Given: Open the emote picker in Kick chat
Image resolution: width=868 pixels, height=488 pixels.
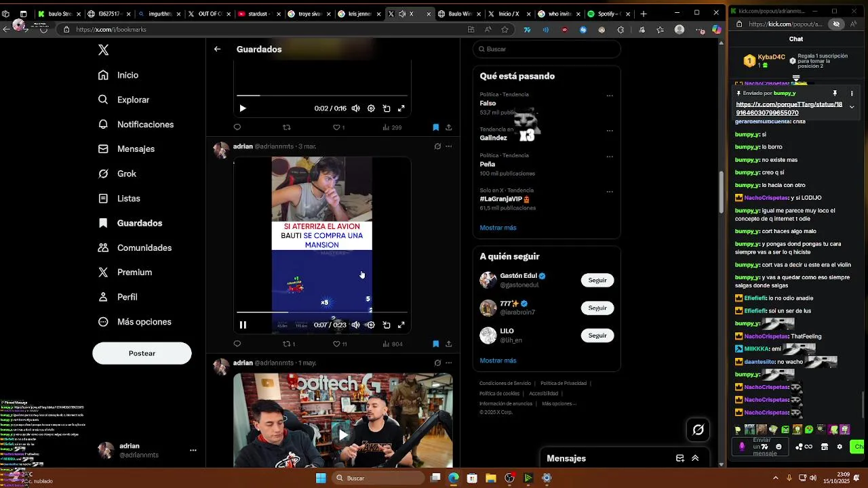Looking at the screenshot, I should 778,447.
